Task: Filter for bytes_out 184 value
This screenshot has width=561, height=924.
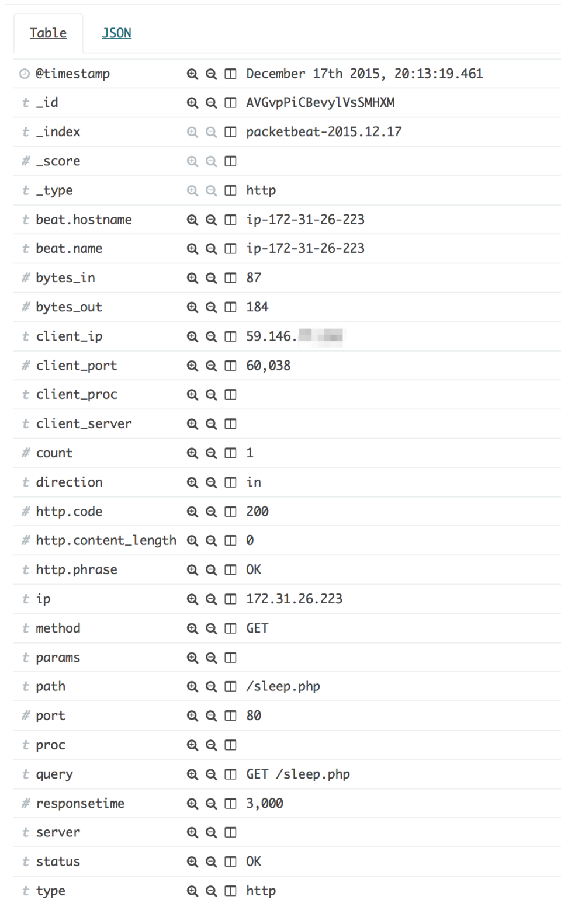Action: (192, 307)
